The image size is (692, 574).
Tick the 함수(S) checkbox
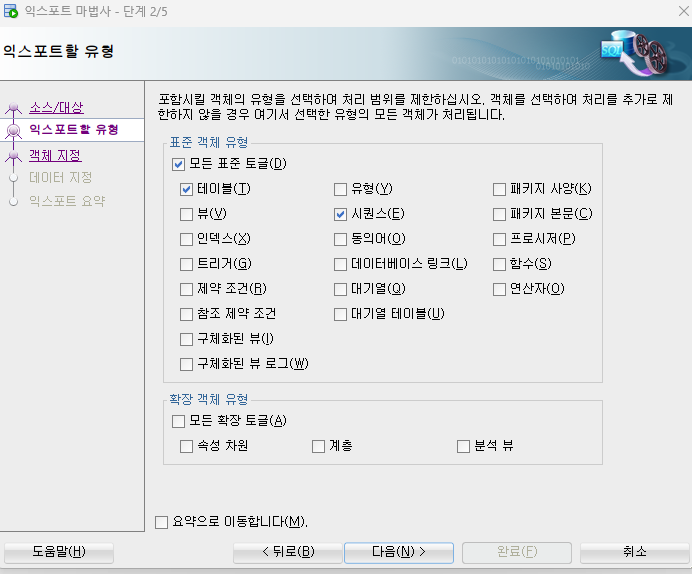tap(499, 265)
